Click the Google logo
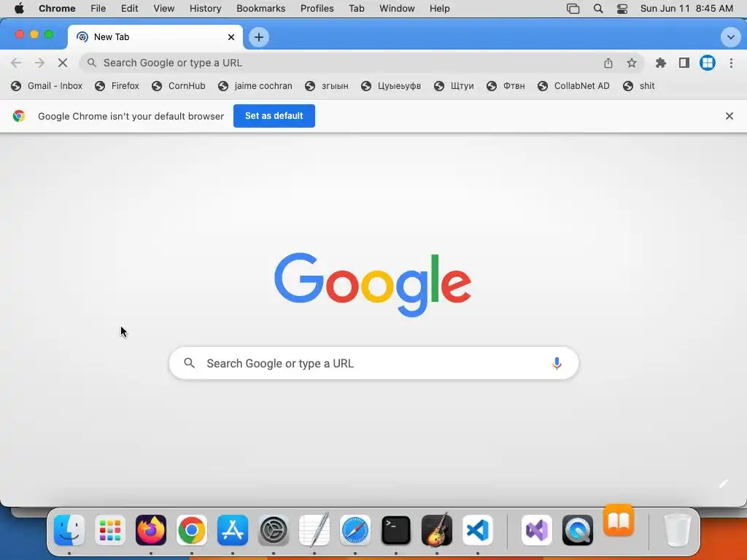Image resolution: width=747 pixels, height=560 pixels. pyautogui.click(x=373, y=284)
